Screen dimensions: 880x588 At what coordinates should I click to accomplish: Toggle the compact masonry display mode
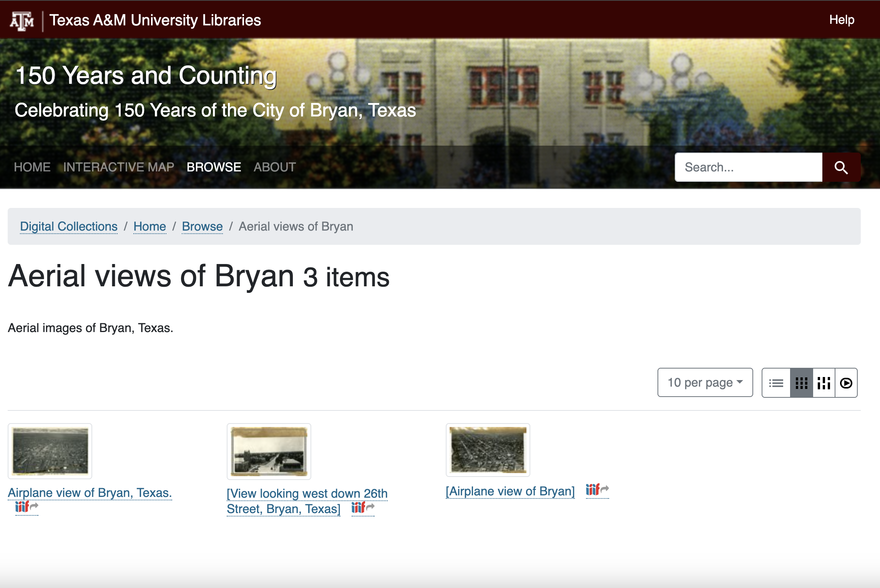(x=824, y=382)
